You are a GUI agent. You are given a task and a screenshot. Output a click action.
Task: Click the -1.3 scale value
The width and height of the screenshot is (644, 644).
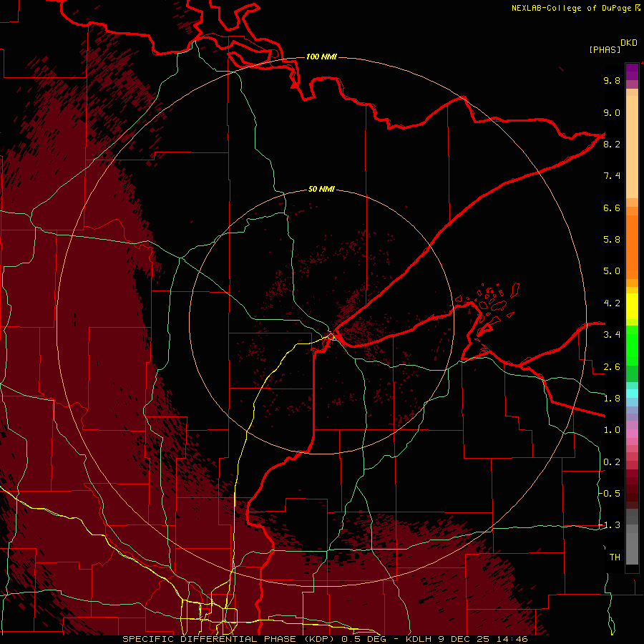(x=610, y=525)
